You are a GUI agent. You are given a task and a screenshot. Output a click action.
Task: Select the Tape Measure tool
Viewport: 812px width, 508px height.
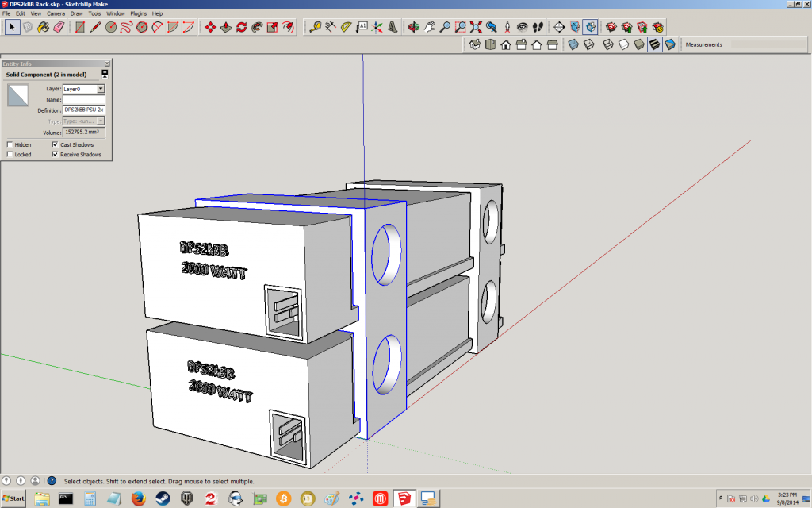(x=316, y=27)
